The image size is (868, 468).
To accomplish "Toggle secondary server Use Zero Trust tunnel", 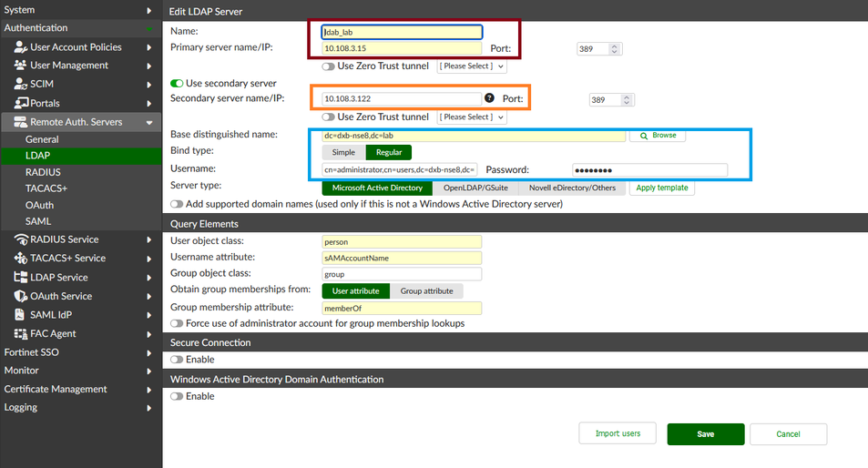I will [328, 117].
